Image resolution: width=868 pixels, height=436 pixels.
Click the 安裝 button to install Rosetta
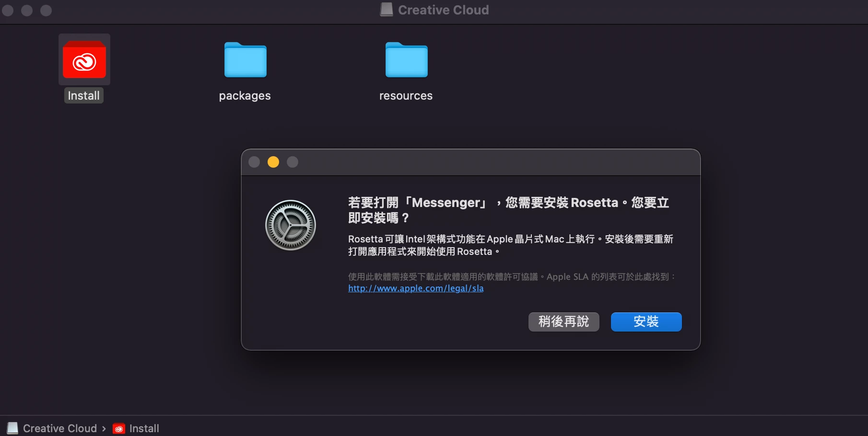click(x=646, y=321)
